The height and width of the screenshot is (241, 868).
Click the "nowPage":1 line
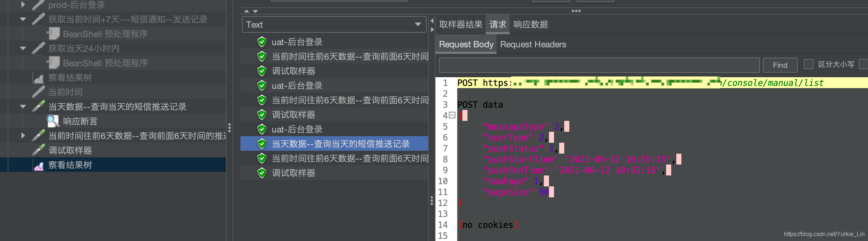(x=515, y=181)
